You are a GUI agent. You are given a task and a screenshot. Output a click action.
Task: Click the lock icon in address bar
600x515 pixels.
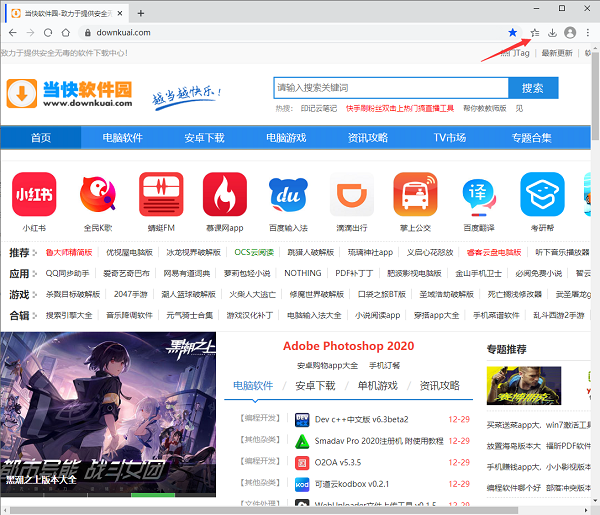coord(88,33)
